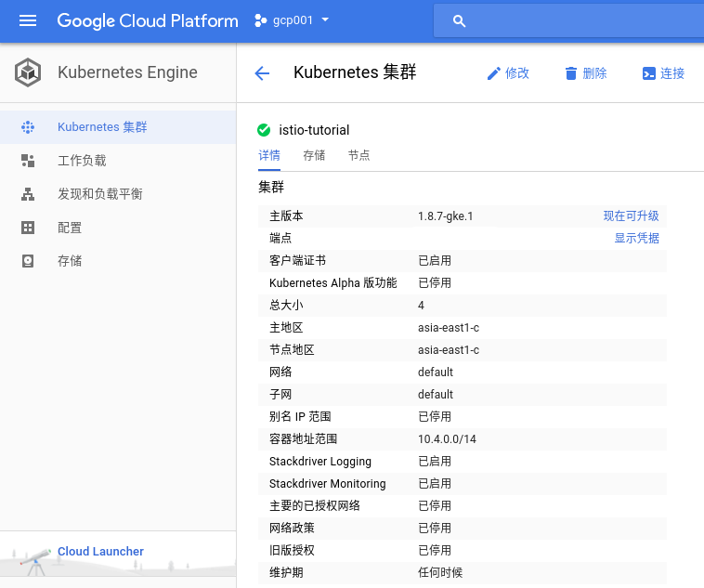Image resolution: width=704 pixels, height=588 pixels.
Task: Click the terminal icon for 连接
Action: coord(649,73)
